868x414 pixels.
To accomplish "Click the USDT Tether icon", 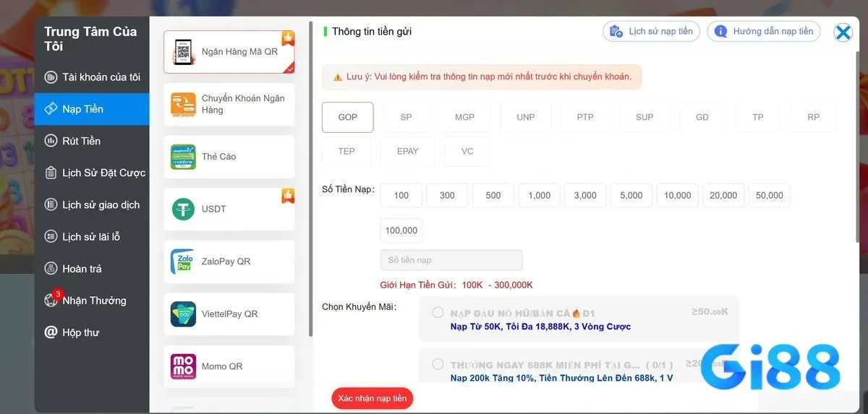I will [183, 209].
